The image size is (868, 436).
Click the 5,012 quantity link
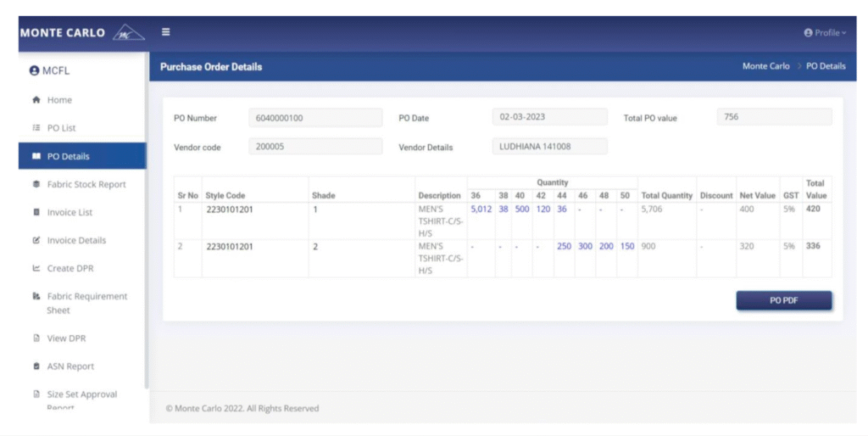click(x=481, y=209)
